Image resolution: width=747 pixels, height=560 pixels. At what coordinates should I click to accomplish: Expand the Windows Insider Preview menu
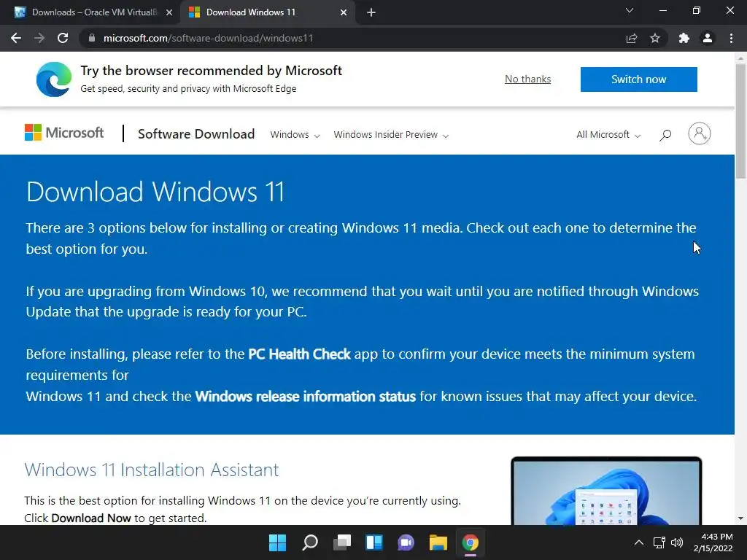click(x=391, y=135)
